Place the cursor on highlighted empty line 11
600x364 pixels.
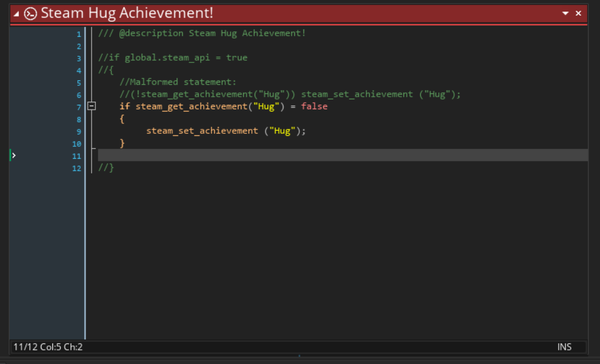click(x=342, y=155)
